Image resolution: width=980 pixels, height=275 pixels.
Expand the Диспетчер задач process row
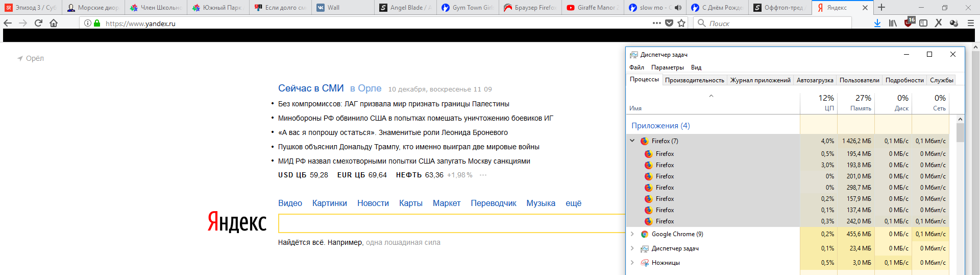(x=632, y=248)
